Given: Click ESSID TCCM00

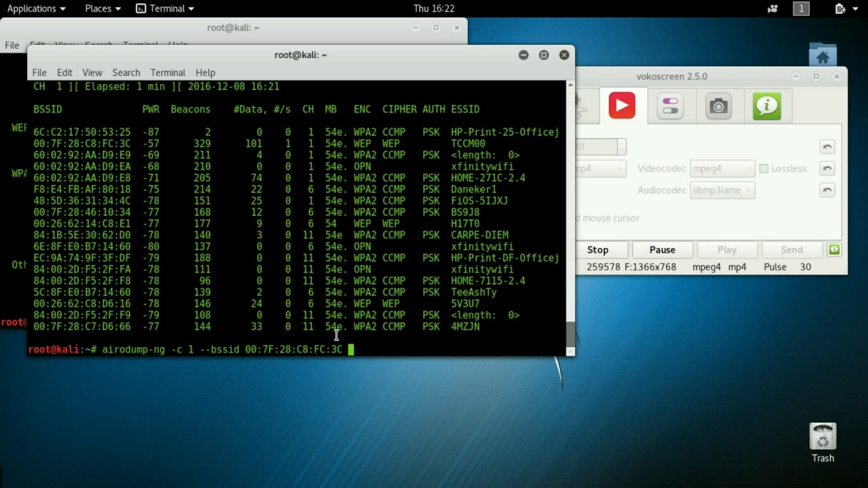Looking at the screenshot, I should point(468,144).
